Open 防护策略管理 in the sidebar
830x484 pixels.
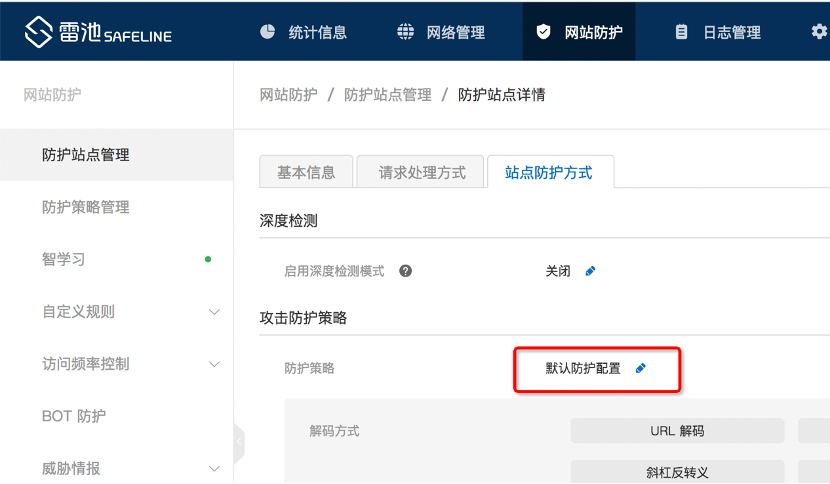(x=86, y=207)
